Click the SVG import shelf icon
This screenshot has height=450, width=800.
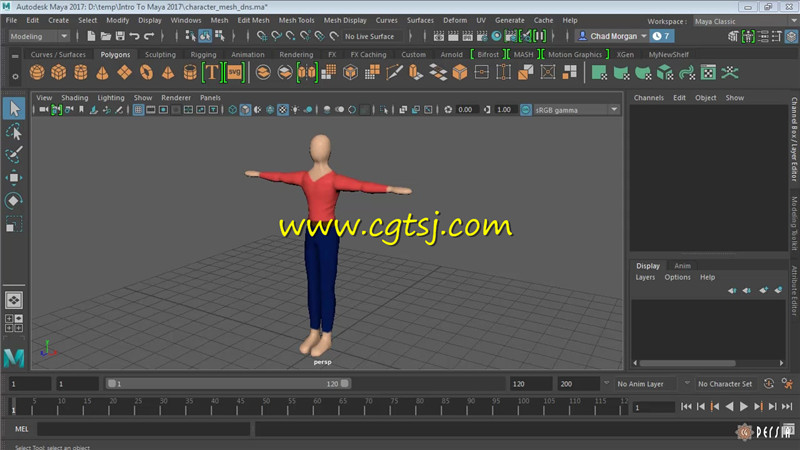click(234, 72)
